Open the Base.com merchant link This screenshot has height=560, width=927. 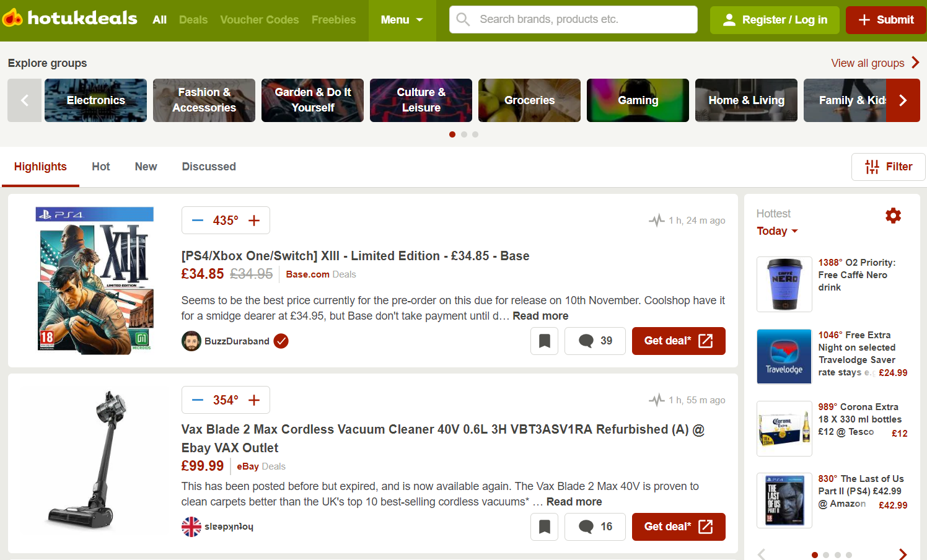[x=308, y=274]
